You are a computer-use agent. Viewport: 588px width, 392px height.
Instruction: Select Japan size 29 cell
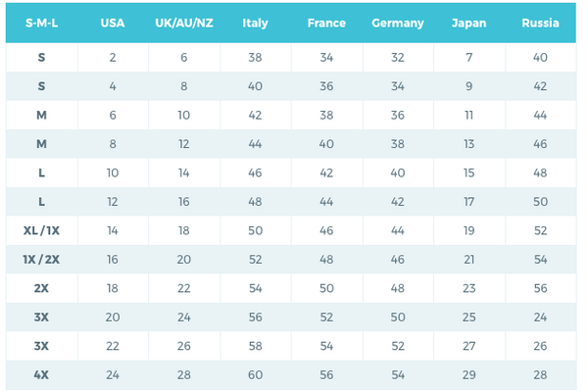coord(468,375)
